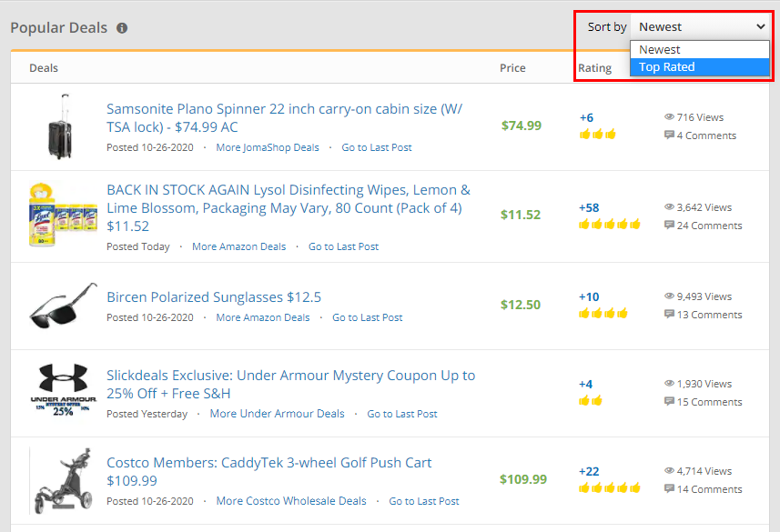Click More Amazon Deals in the Lysol row
Viewport: 780px width, 532px height.
(238, 246)
